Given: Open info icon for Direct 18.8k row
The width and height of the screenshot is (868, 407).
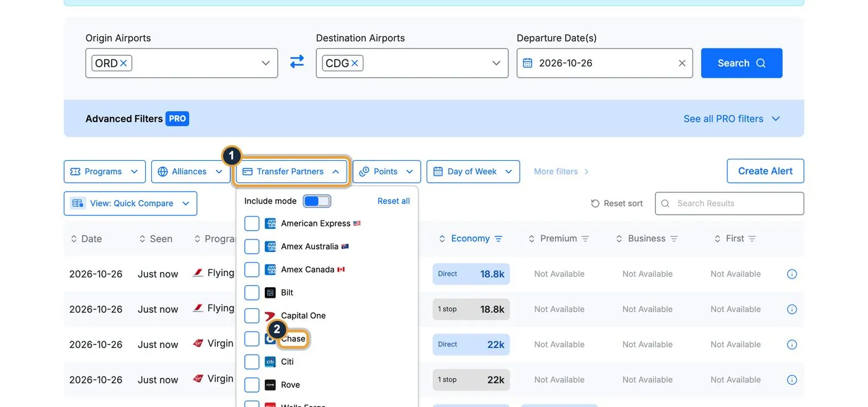Looking at the screenshot, I should (x=792, y=274).
